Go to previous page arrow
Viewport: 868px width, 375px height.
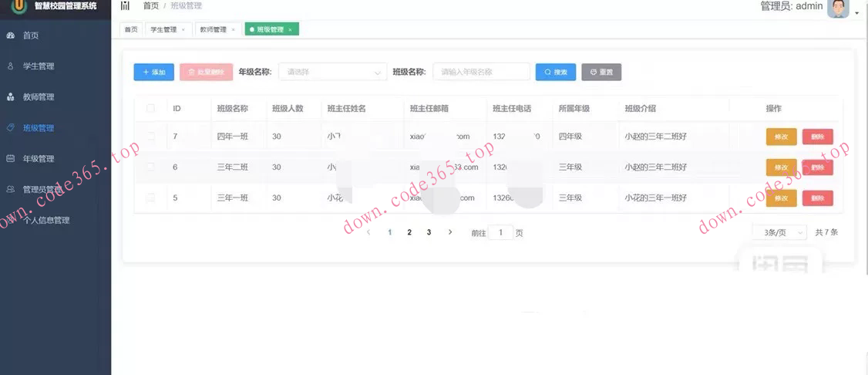point(368,232)
